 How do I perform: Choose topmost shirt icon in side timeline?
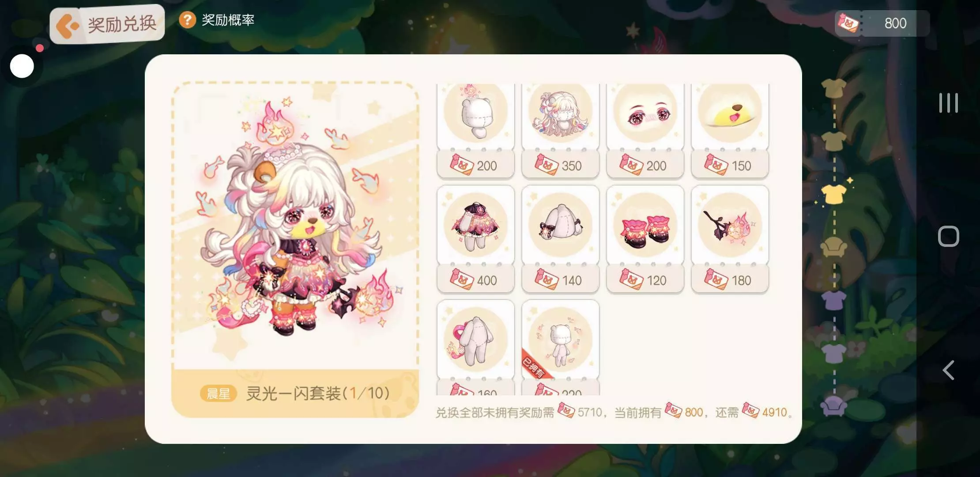click(x=833, y=88)
